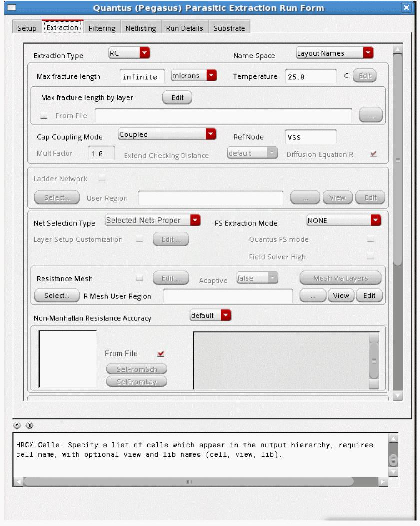The height and width of the screenshot is (526, 420).
Task: Open the Adaptive false dropdown
Action: (257, 278)
